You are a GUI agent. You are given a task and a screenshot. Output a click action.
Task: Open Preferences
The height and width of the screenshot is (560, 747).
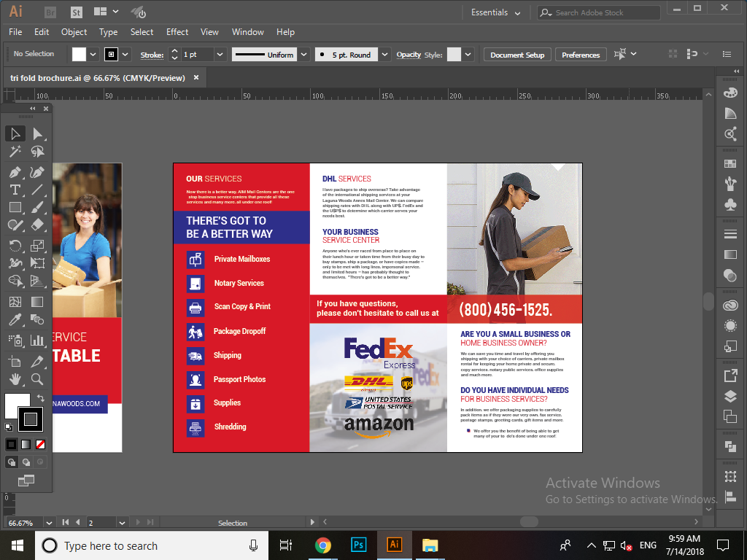tap(582, 54)
